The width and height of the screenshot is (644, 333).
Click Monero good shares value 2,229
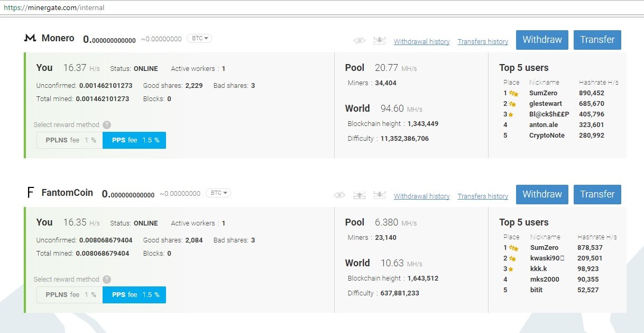tap(194, 86)
